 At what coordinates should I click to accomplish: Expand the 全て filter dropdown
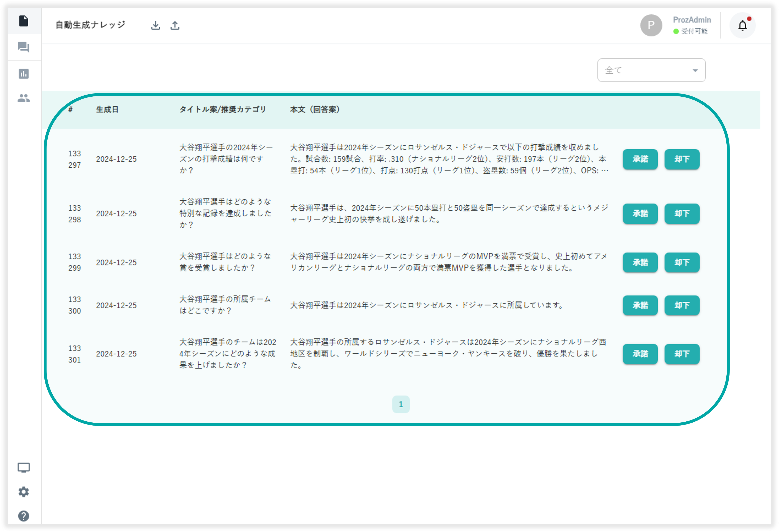[651, 70]
